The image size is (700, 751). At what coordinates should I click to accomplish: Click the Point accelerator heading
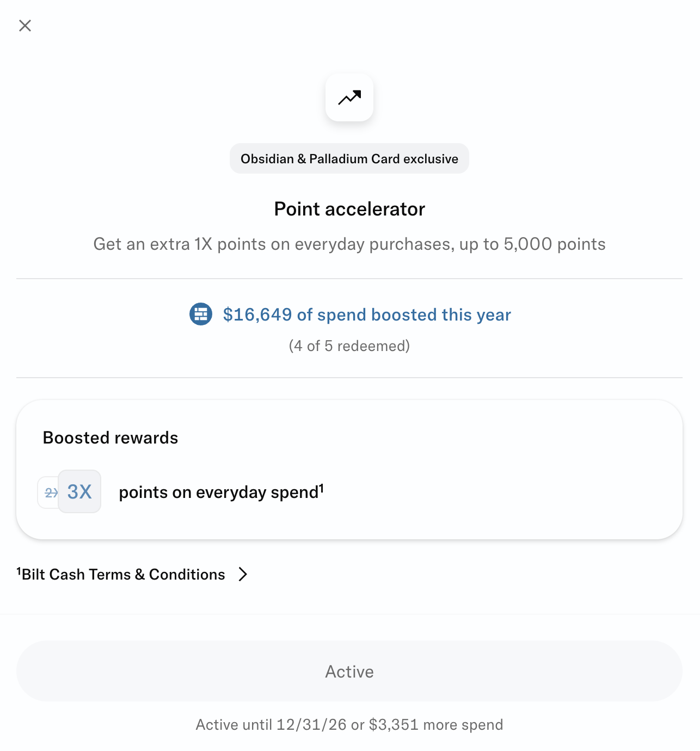pos(349,209)
